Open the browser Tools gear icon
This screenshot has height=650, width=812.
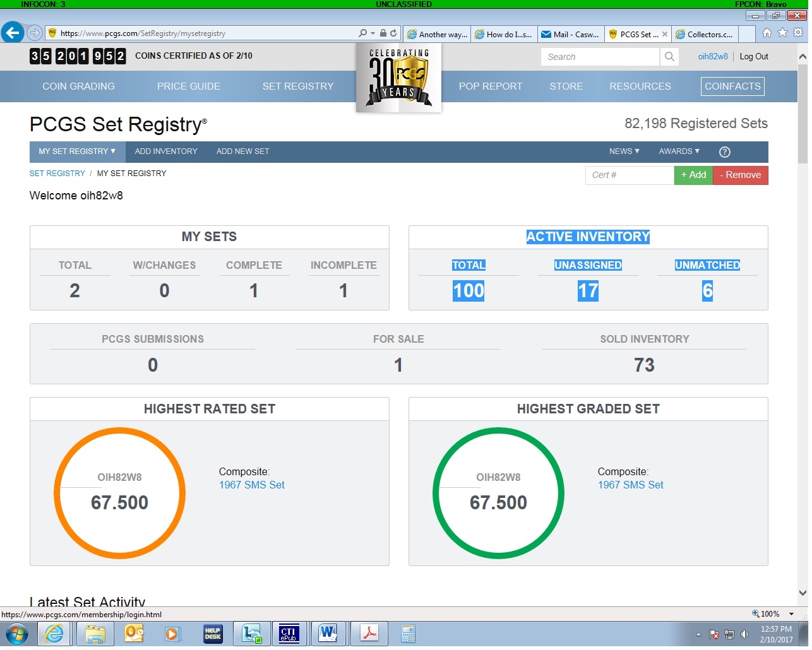(x=798, y=33)
